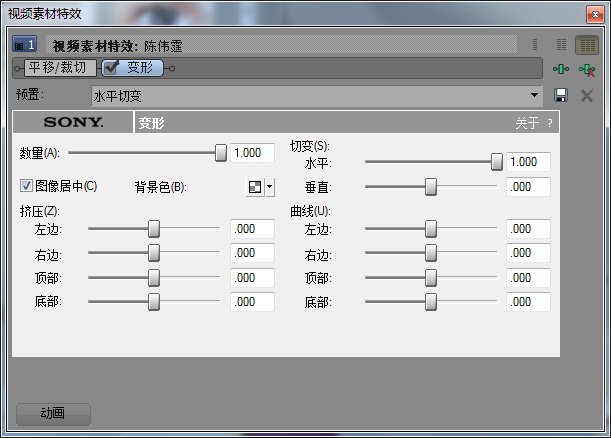Expand the 预置 preset dropdown

pyautogui.click(x=536, y=95)
